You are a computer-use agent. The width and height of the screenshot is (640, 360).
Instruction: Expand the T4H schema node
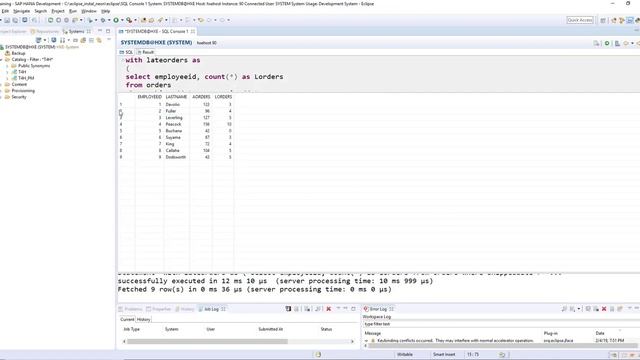click(x=7, y=72)
